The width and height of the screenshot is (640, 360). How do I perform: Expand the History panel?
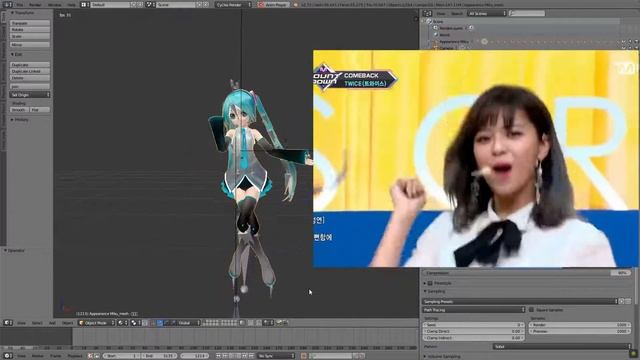pyautogui.click(x=20, y=120)
